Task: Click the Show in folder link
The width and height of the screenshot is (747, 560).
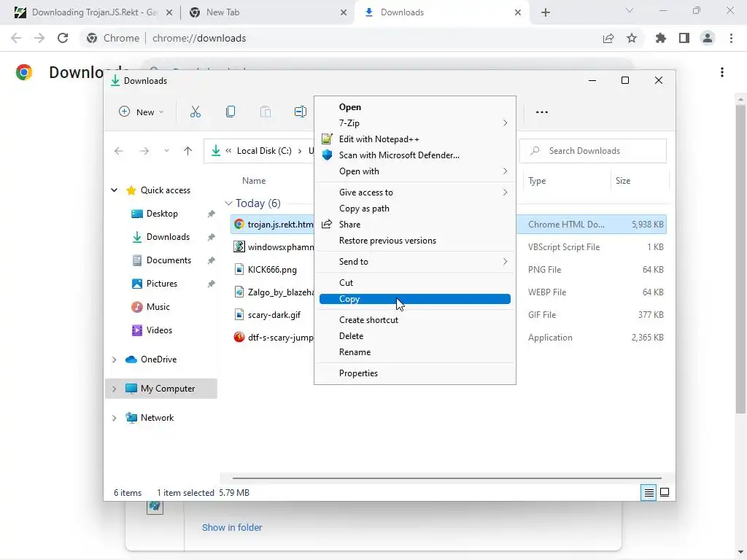Action: click(x=232, y=528)
